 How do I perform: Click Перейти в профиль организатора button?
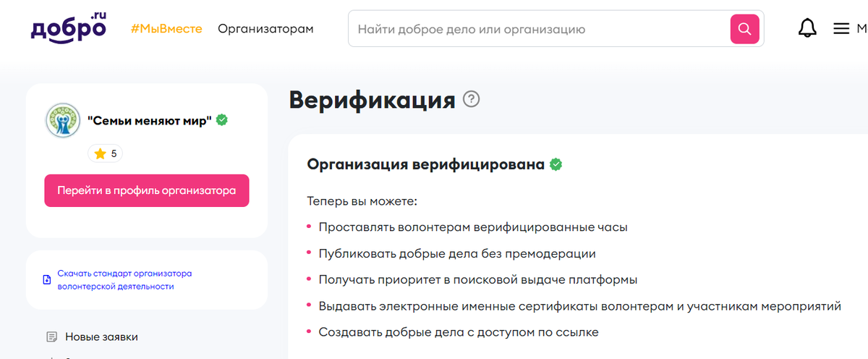click(147, 190)
